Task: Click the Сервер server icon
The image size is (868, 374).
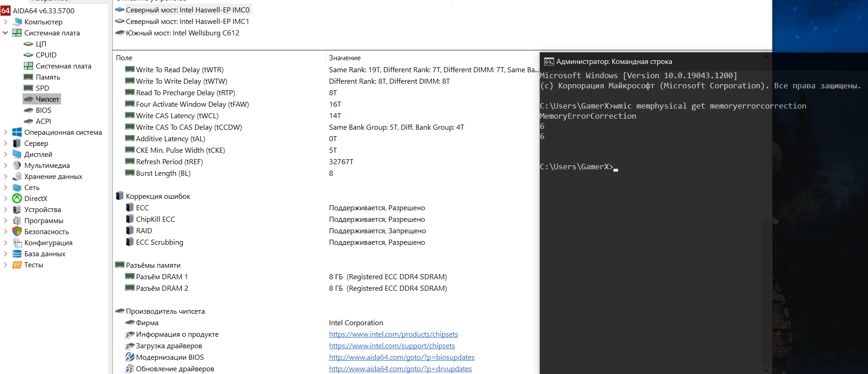Action: coord(17,143)
